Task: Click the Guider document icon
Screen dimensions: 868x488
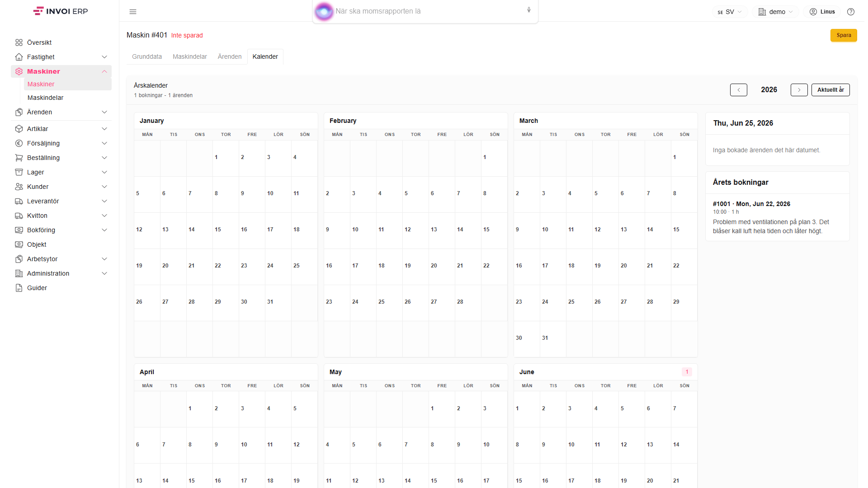Action: click(19, 288)
